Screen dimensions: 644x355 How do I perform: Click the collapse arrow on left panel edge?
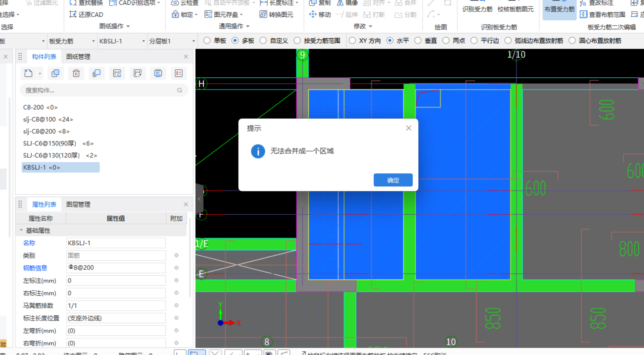click(x=199, y=199)
